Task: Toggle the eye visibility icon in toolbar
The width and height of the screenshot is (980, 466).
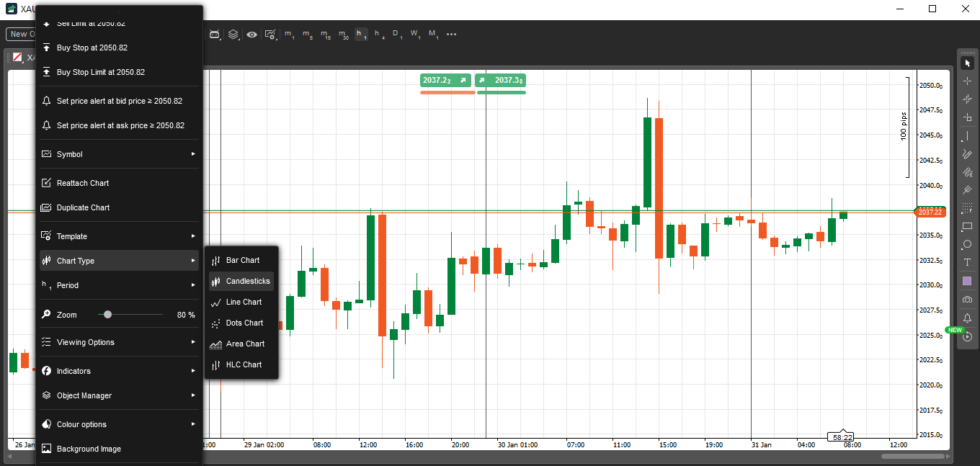Action: [x=251, y=34]
